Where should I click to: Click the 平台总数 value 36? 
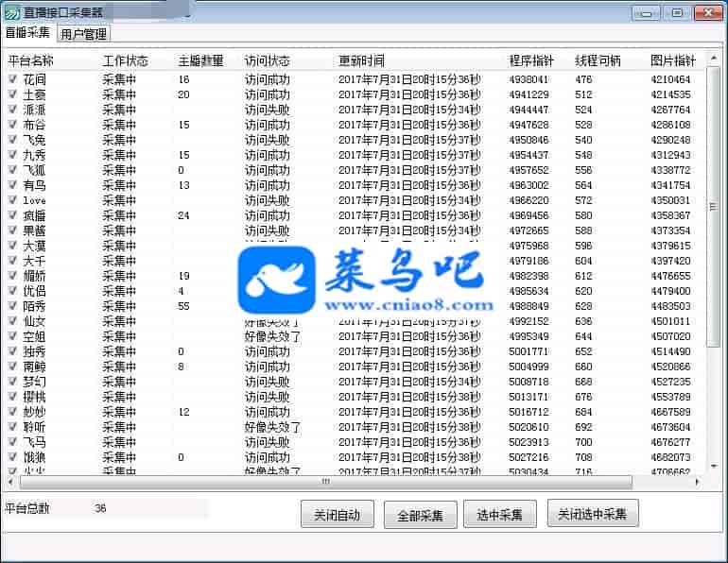click(100, 508)
